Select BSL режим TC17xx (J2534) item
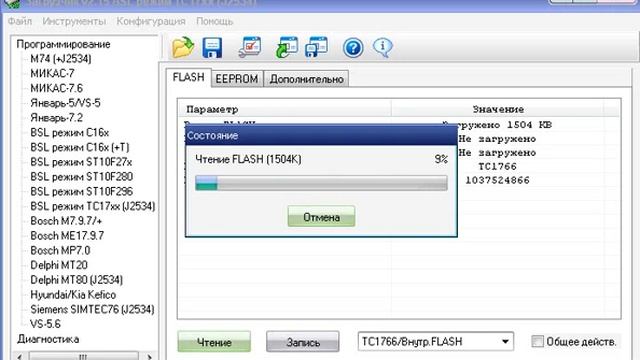The width and height of the screenshot is (640, 360). click(x=93, y=206)
